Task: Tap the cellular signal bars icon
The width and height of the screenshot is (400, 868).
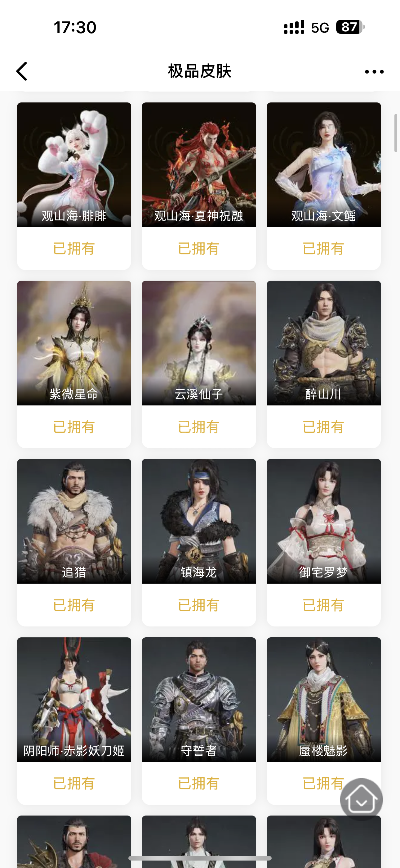Action: [294, 27]
